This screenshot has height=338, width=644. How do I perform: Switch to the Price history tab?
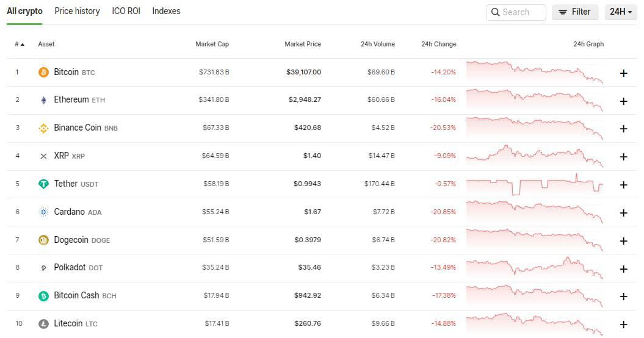click(77, 11)
